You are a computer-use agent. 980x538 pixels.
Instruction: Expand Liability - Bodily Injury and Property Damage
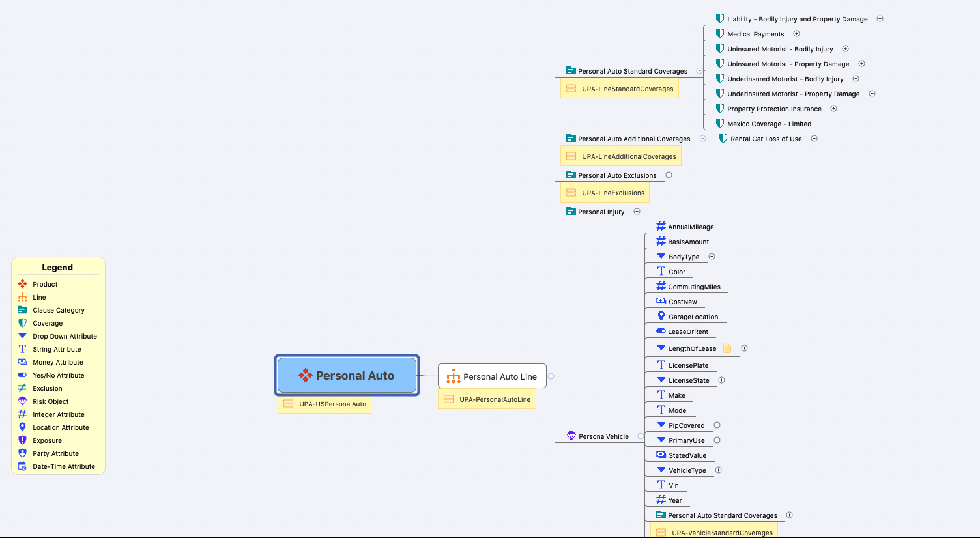click(x=880, y=18)
